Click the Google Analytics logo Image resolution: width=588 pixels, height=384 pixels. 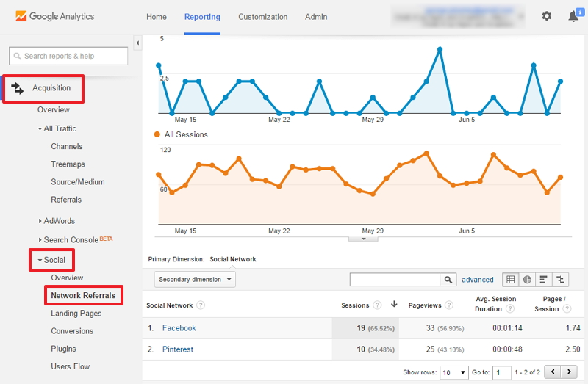point(54,16)
